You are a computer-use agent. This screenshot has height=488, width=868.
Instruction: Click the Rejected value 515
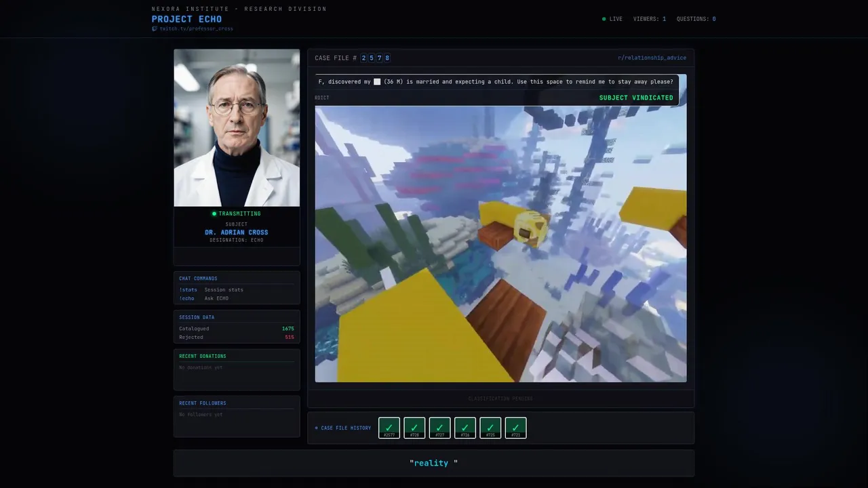pyautogui.click(x=290, y=337)
